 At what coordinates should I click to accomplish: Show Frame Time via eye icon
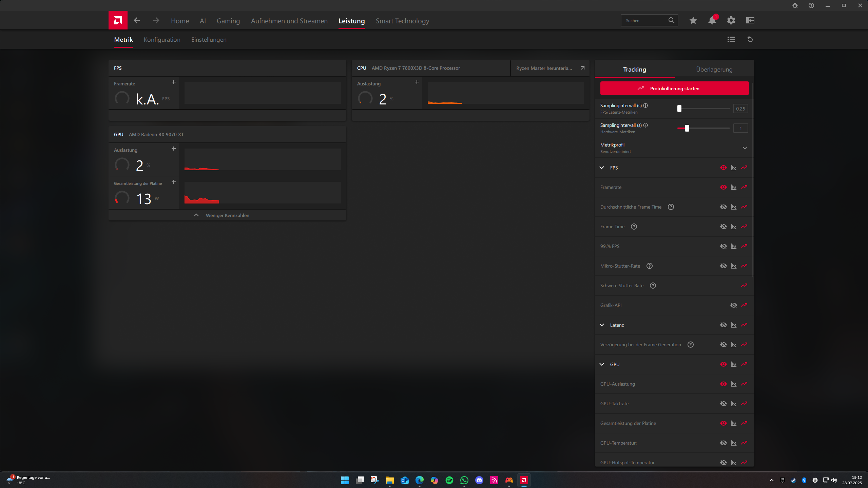pyautogui.click(x=723, y=227)
